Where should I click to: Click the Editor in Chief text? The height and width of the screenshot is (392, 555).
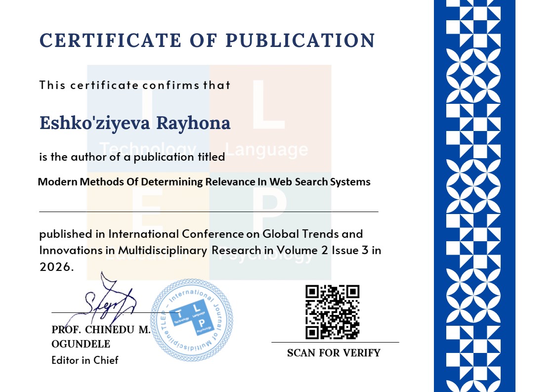point(85,360)
